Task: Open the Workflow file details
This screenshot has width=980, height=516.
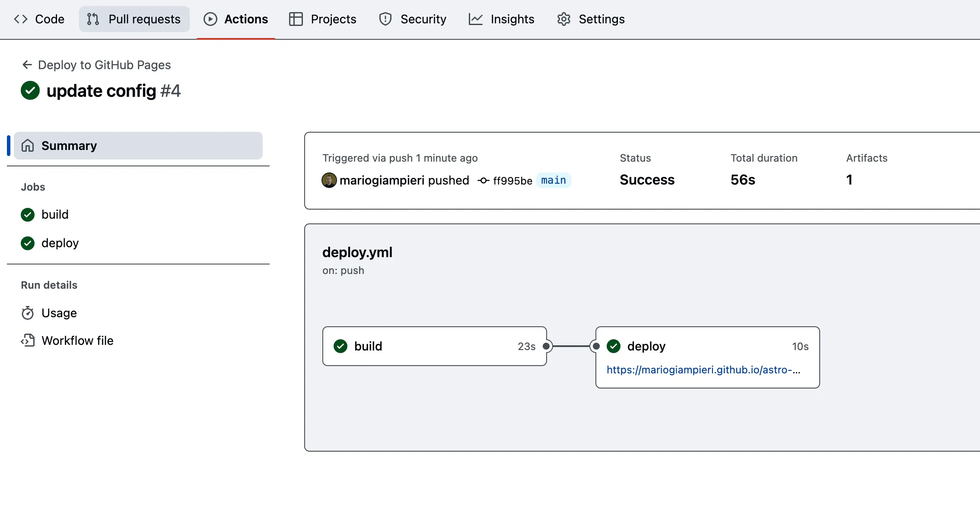Action: tap(77, 341)
